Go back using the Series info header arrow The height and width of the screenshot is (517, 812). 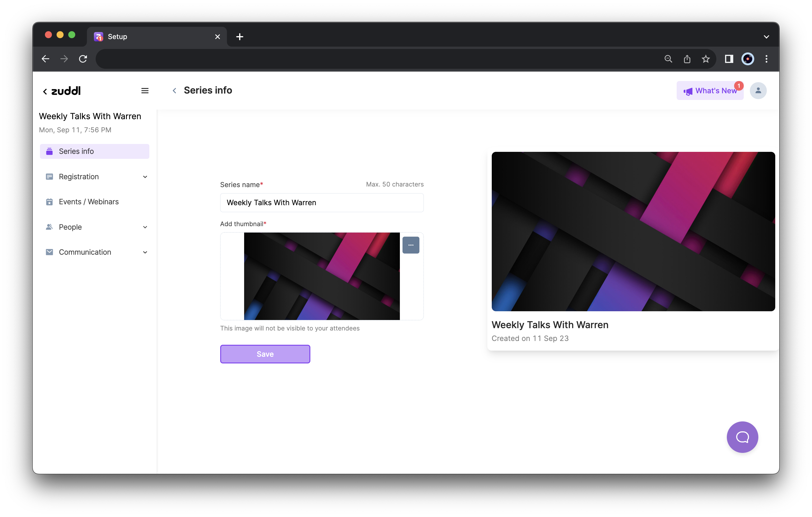point(174,91)
